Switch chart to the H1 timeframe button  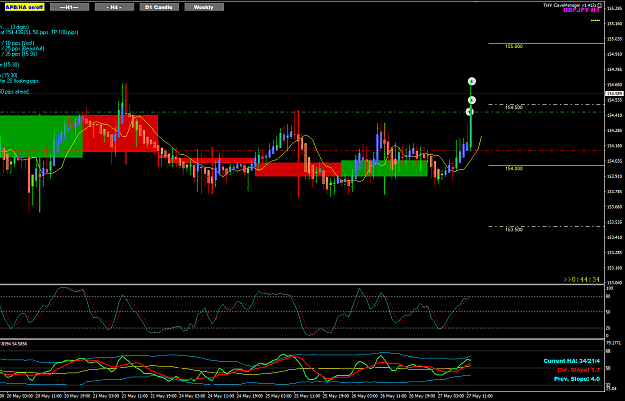click(x=69, y=7)
